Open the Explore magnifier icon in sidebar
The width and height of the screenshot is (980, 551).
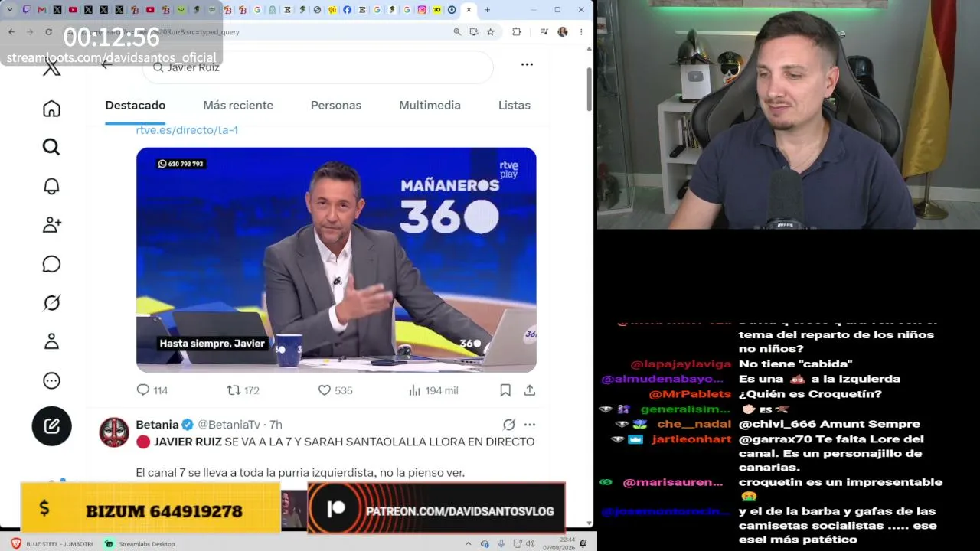(51, 147)
